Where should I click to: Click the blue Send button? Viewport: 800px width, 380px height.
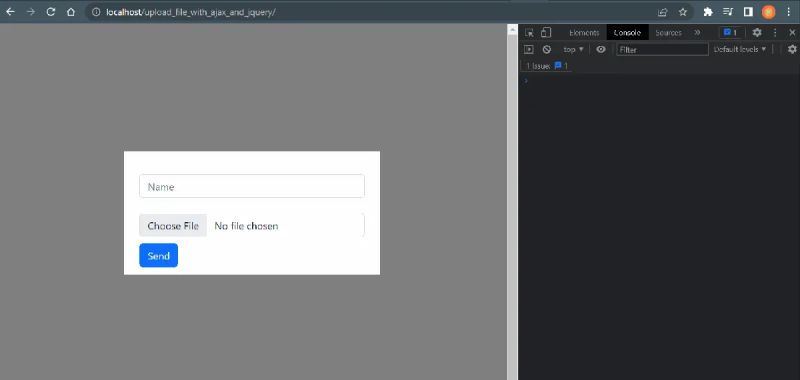point(159,256)
